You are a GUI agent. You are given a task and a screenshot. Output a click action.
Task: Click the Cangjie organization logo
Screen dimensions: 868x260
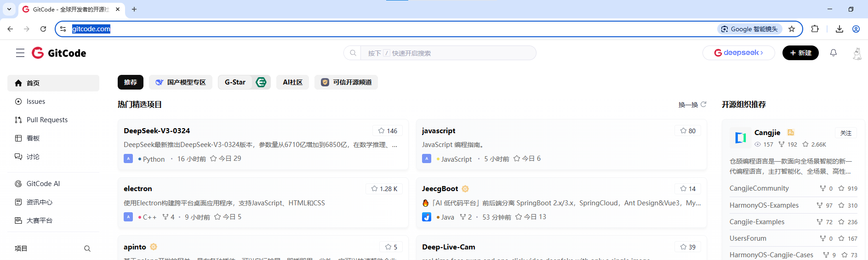click(740, 138)
